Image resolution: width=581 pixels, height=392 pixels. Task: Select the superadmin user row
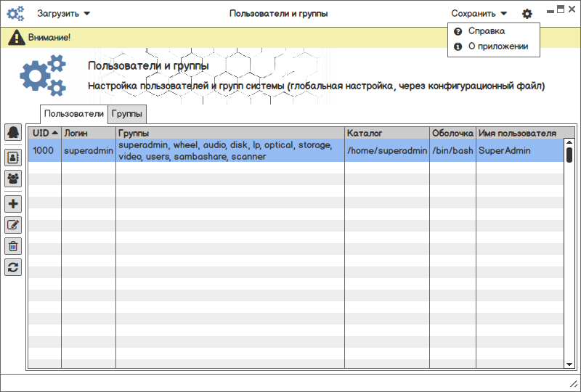[218, 151]
